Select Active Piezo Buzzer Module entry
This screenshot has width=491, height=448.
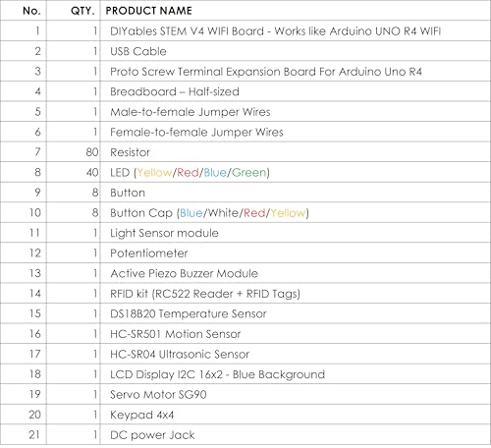(x=184, y=273)
